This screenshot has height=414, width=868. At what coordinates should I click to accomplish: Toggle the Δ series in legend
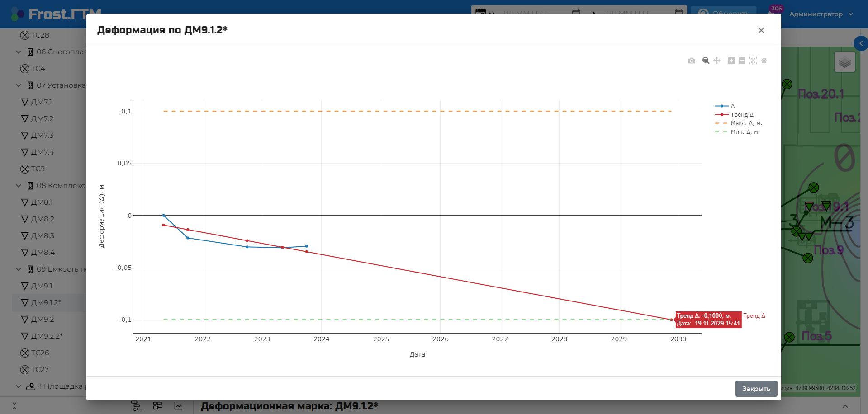point(725,106)
